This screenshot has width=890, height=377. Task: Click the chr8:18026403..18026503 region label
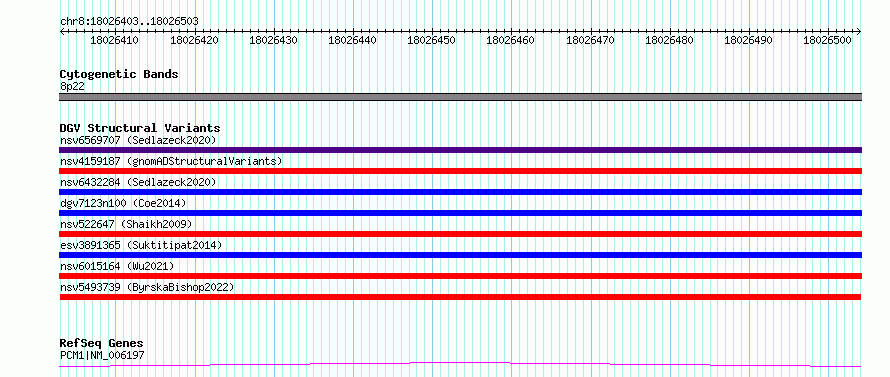point(129,21)
